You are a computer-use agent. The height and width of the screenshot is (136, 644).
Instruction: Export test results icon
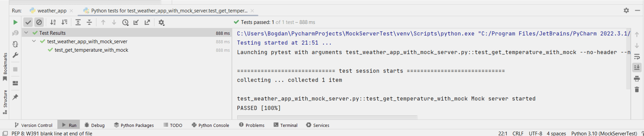point(147,22)
